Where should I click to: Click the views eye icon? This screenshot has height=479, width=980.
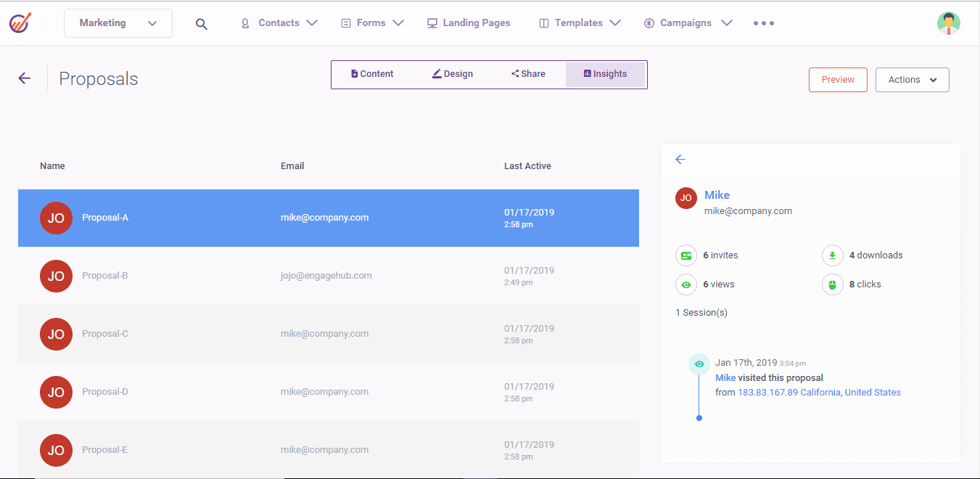pyautogui.click(x=686, y=284)
